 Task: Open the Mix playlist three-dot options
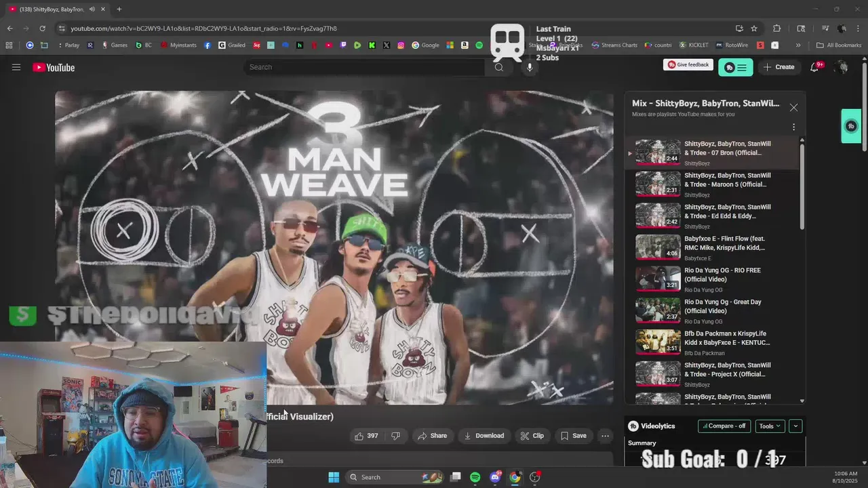tap(793, 127)
